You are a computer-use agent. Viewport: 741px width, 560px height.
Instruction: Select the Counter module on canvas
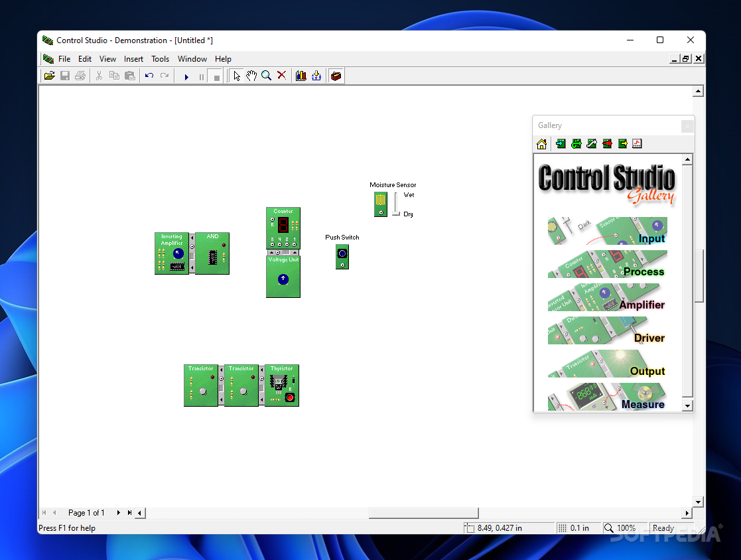coord(283,228)
